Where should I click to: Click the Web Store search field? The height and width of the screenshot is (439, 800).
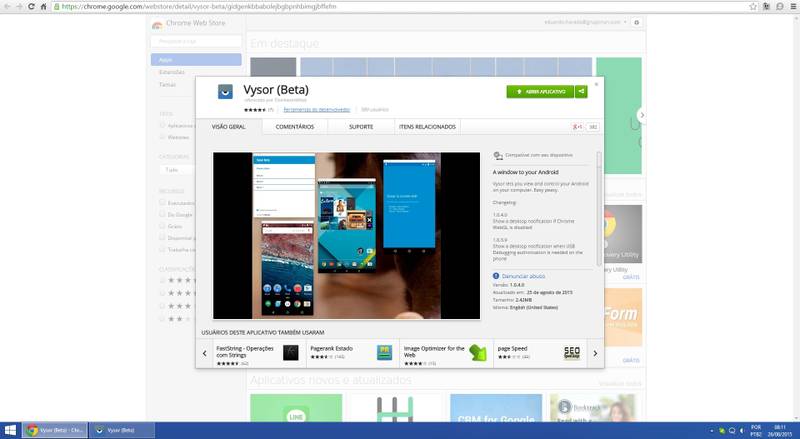click(196, 41)
